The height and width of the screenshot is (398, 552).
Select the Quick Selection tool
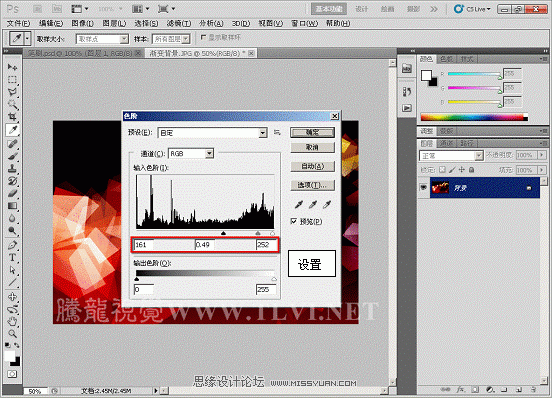[x=12, y=105]
